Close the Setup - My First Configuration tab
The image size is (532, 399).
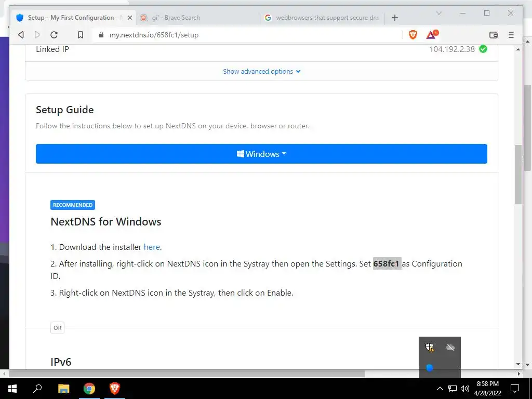click(x=129, y=18)
